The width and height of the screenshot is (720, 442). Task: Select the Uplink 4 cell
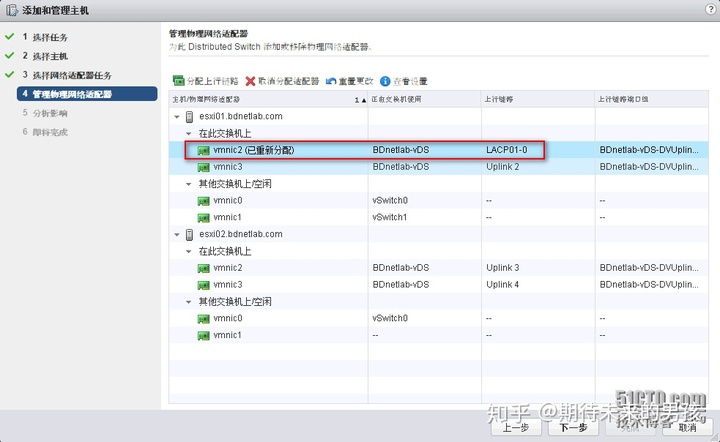[503, 285]
